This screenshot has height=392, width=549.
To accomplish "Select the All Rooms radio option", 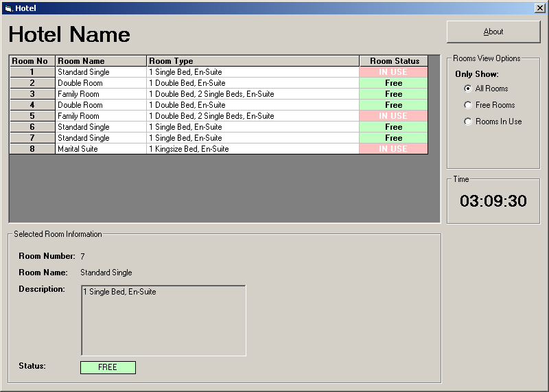I will coord(468,89).
